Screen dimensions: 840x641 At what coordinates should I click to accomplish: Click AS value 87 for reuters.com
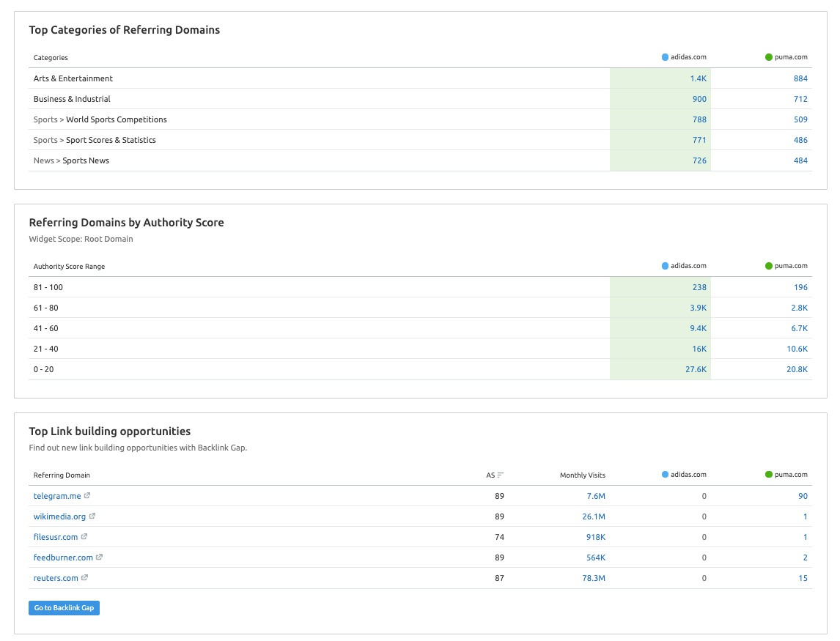(499, 578)
